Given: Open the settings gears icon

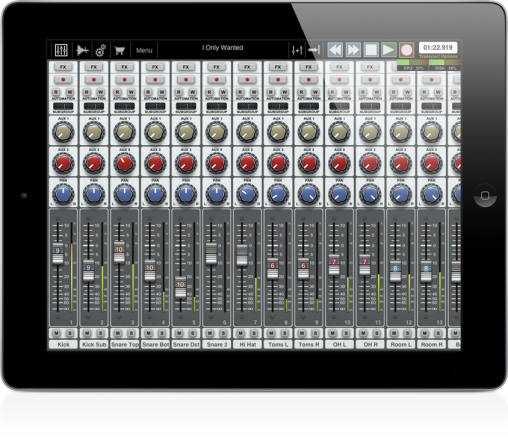Looking at the screenshot, I should tap(100, 50).
